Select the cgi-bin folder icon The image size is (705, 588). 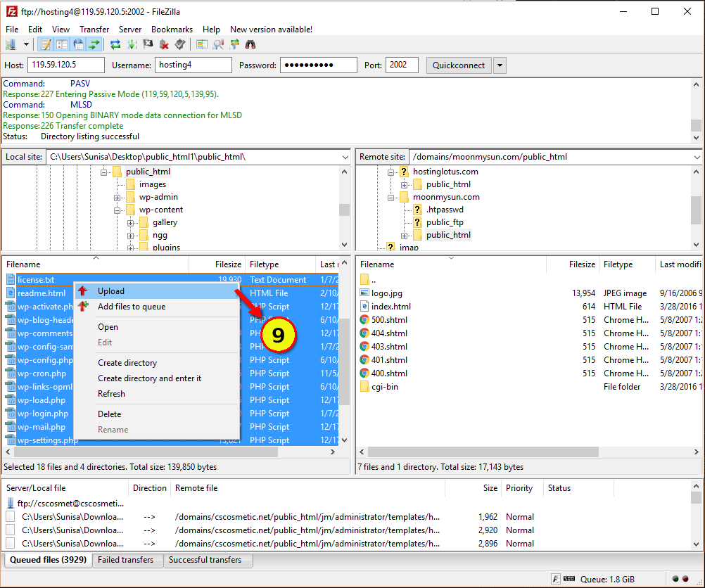pos(364,387)
